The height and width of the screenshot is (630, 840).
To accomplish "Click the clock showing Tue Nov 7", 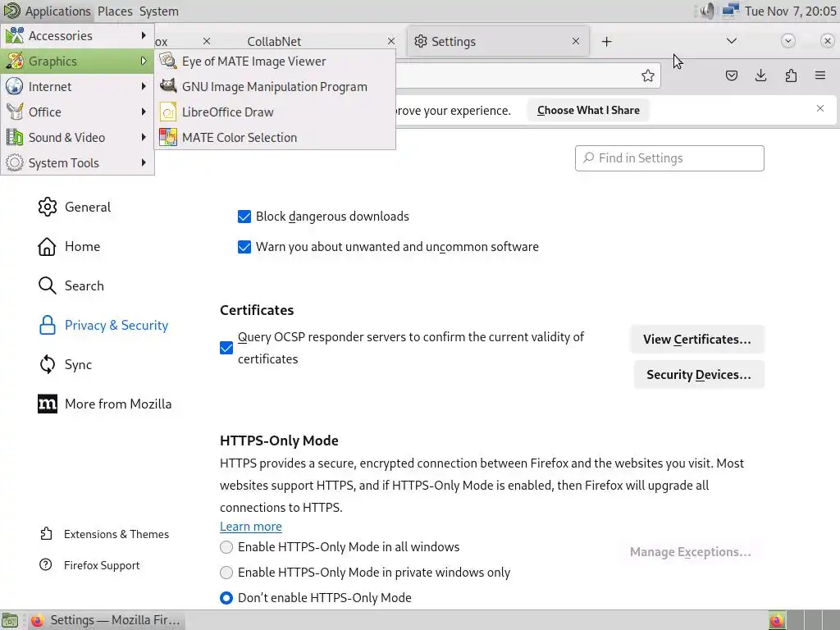I will [x=790, y=11].
